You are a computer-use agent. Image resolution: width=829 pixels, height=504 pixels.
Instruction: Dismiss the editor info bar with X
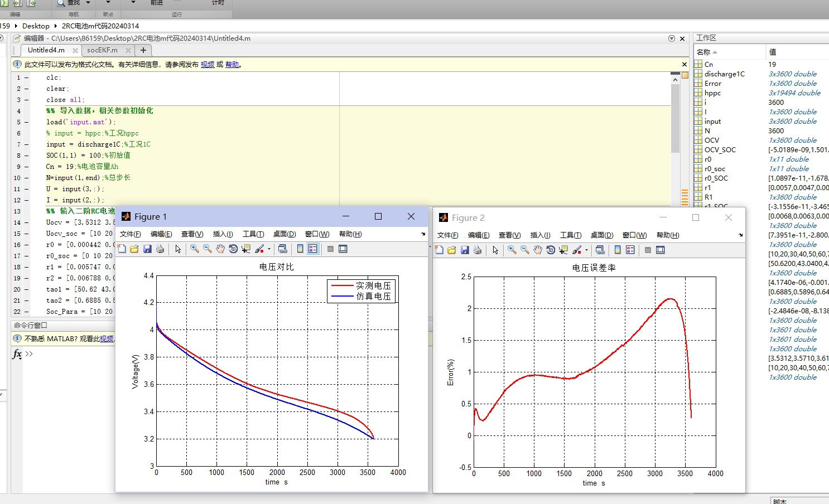tap(685, 65)
